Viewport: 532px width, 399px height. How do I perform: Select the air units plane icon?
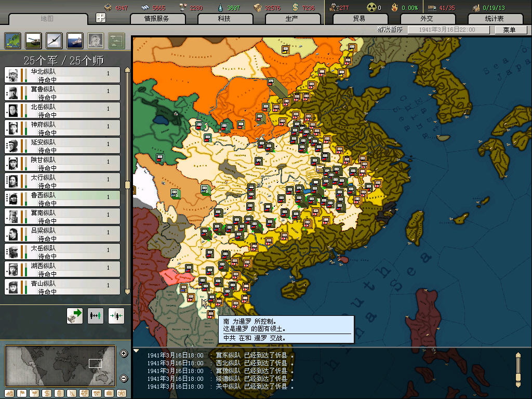[x=54, y=41]
